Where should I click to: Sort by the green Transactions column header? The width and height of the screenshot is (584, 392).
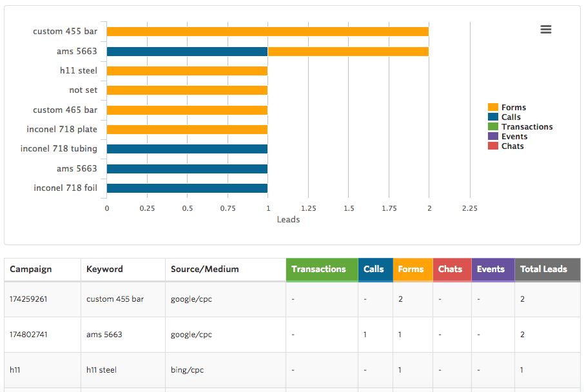point(322,269)
